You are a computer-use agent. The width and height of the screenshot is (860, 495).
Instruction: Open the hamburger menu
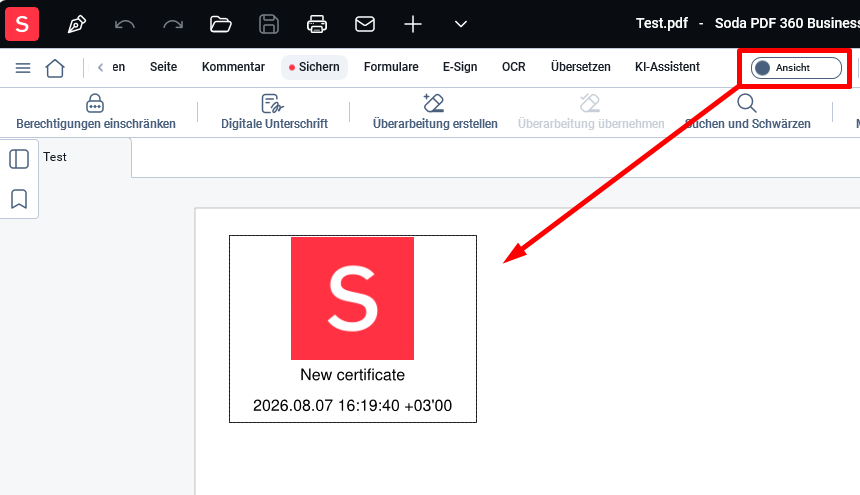pyautogui.click(x=23, y=68)
